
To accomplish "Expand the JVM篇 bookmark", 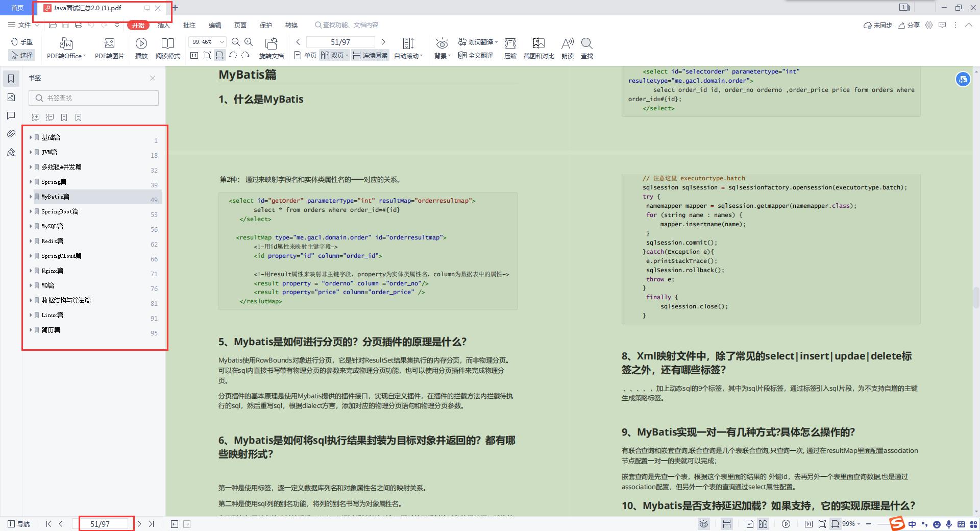I will pos(31,152).
